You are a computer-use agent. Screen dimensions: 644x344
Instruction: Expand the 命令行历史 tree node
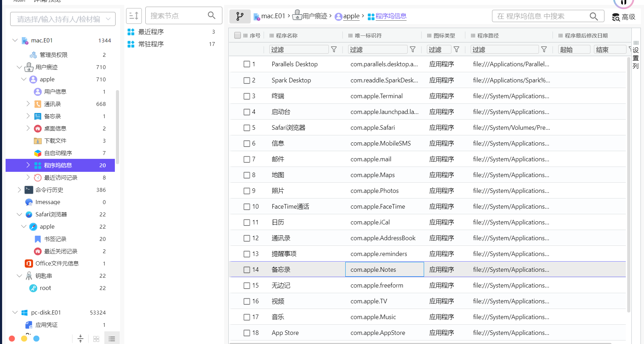tap(19, 190)
